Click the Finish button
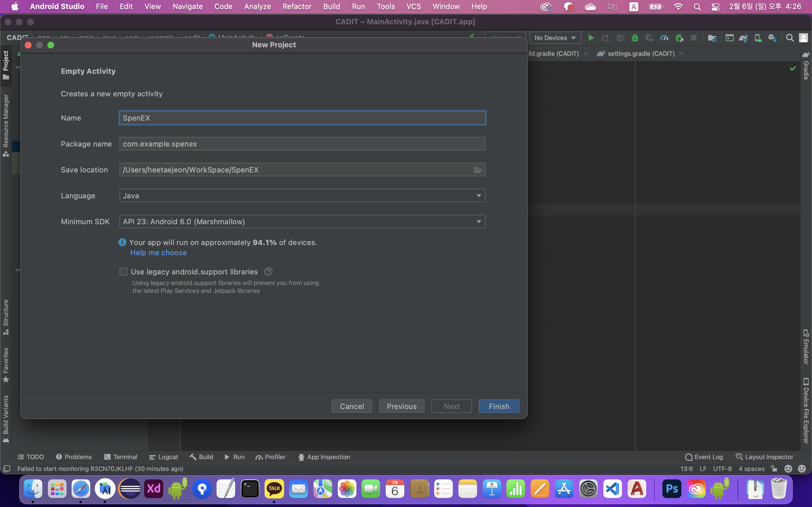Screen dimensions: 812x507 pyautogui.click(x=498, y=406)
